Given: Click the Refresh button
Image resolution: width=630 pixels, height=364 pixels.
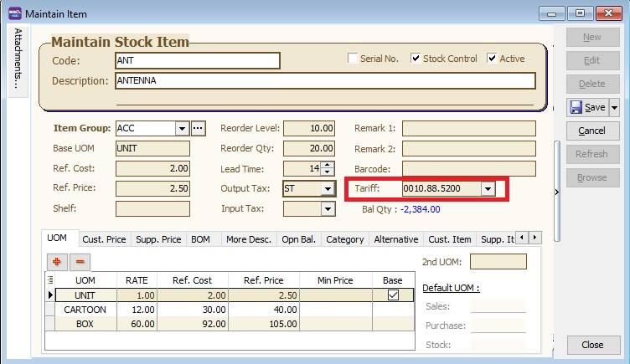Looking at the screenshot, I should coord(592,154).
